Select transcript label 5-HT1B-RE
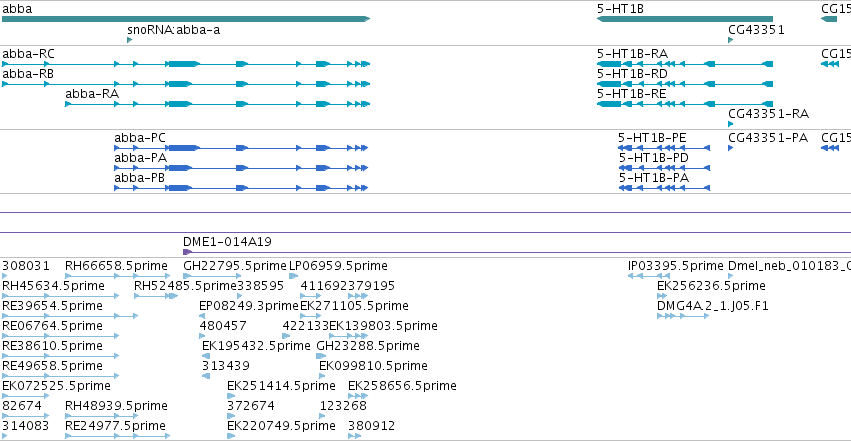The width and height of the screenshot is (851, 441). pyautogui.click(x=632, y=94)
